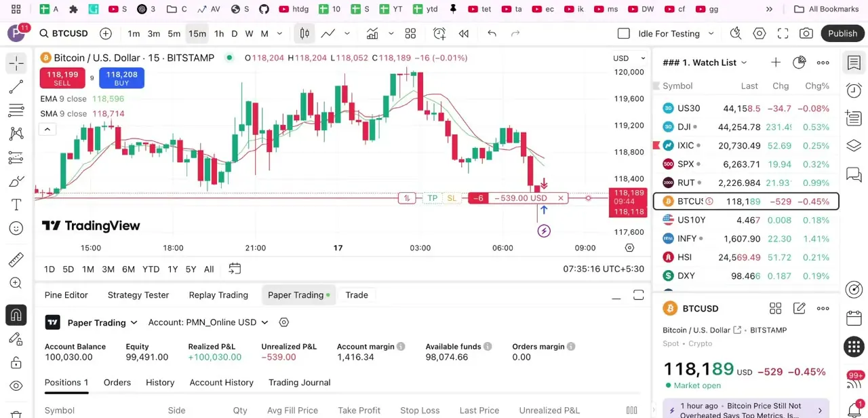Click the SELL 118,199 button
This screenshot has width=868, height=418.
click(x=62, y=78)
